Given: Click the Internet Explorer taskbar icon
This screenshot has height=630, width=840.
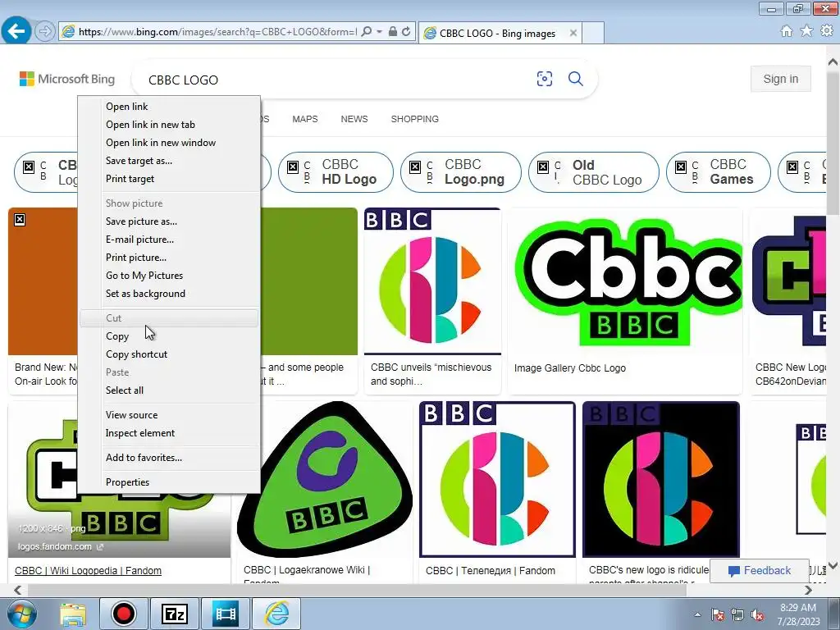Looking at the screenshot, I should click(276, 614).
